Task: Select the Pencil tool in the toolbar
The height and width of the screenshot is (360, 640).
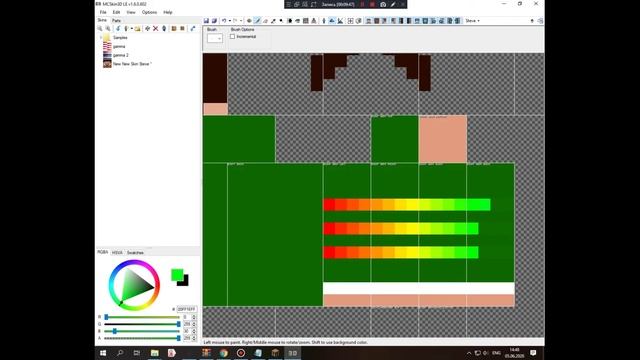Action: (x=257, y=21)
